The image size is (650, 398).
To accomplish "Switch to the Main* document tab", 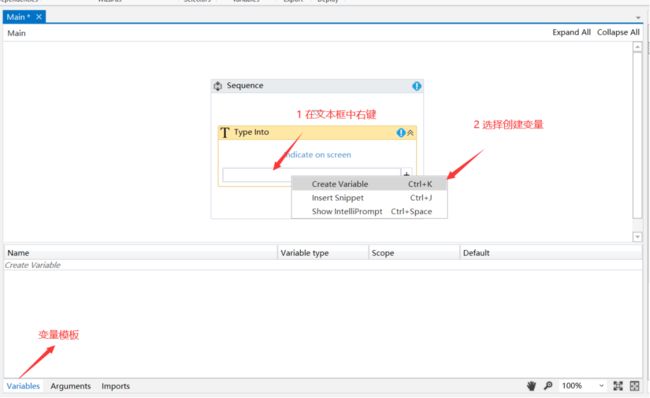I will point(24,17).
